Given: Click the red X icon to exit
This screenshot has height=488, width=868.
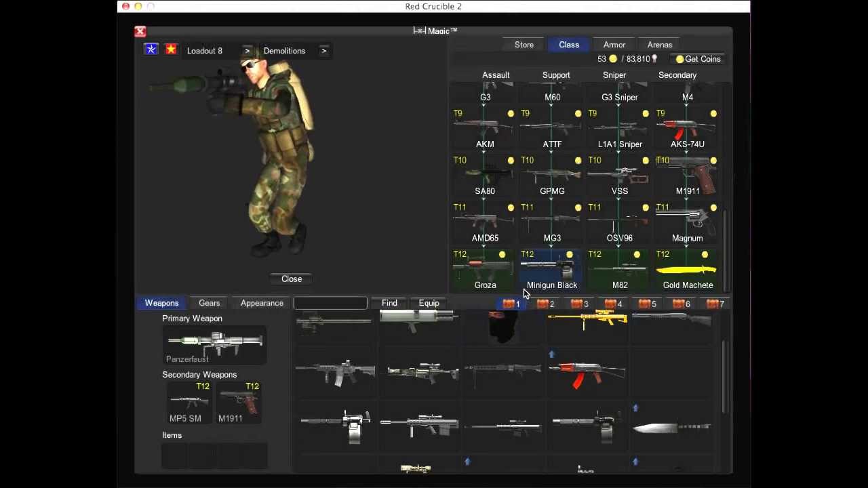Looking at the screenshot, I should [x=140, y=32].
